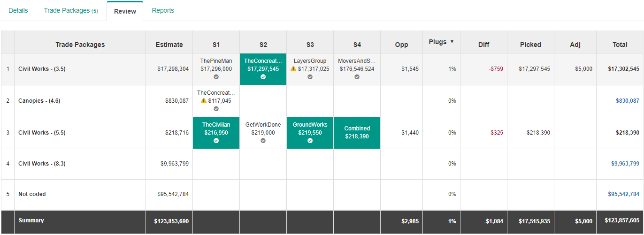Click check icon under LayersGroup bid

click(x=310, y=77)
